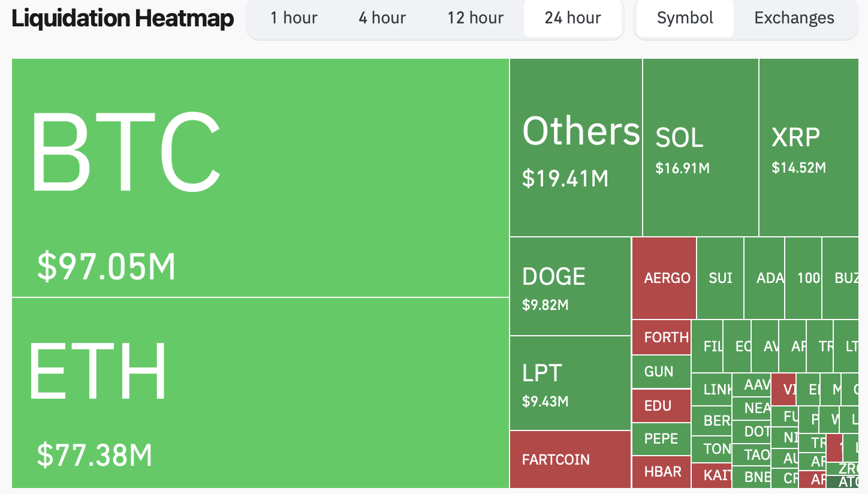Switch to the 1 hour timeframe

pyautogui.click(x=294, y=18)
